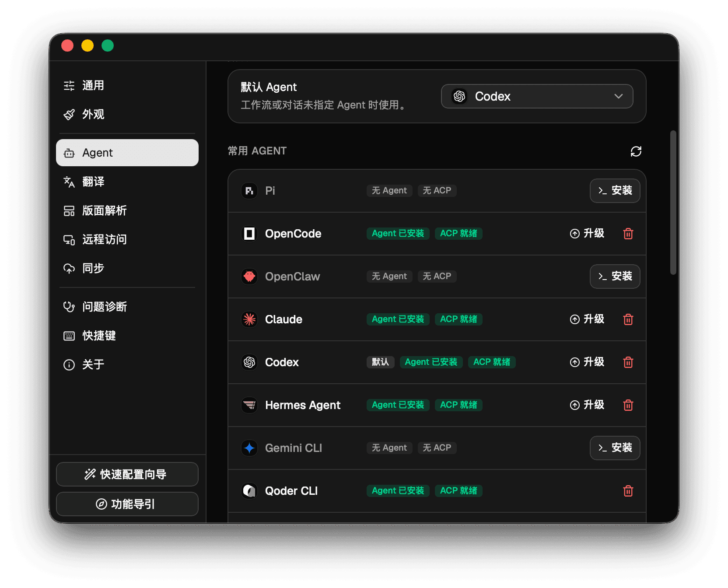This screenshot has height=588, width=728.
Task: Refresh the 常用 AGENT list
Action: click(636, 151)
